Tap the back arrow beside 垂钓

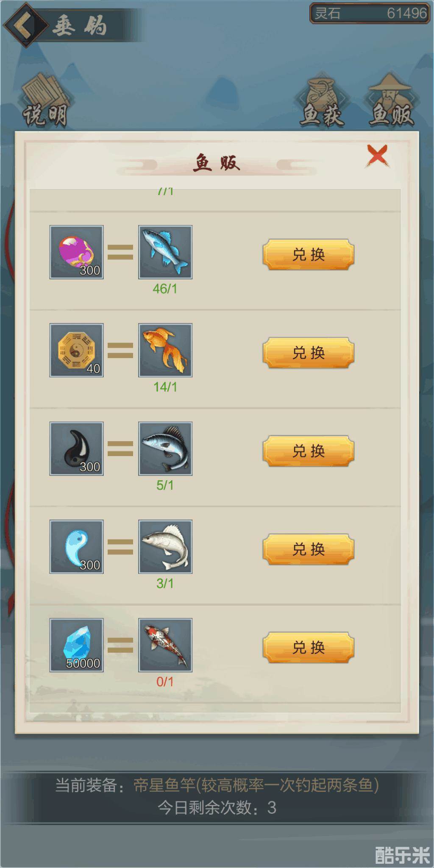25,25
